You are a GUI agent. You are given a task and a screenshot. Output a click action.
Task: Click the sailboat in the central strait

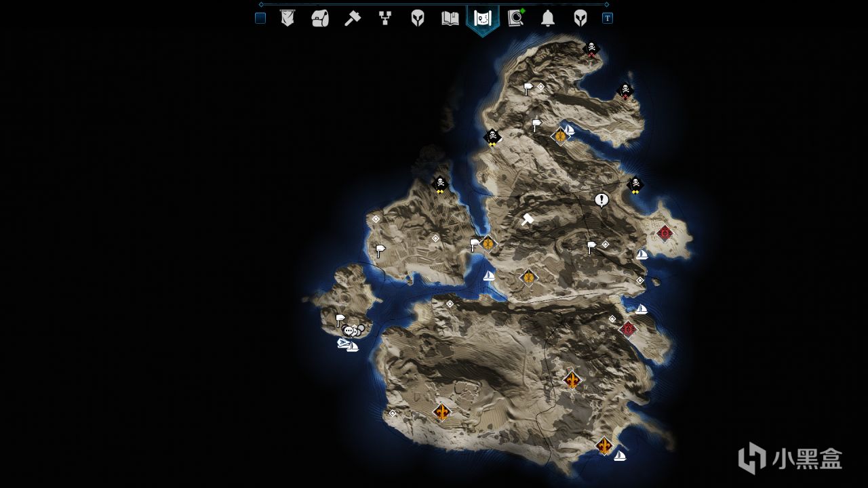489,276
